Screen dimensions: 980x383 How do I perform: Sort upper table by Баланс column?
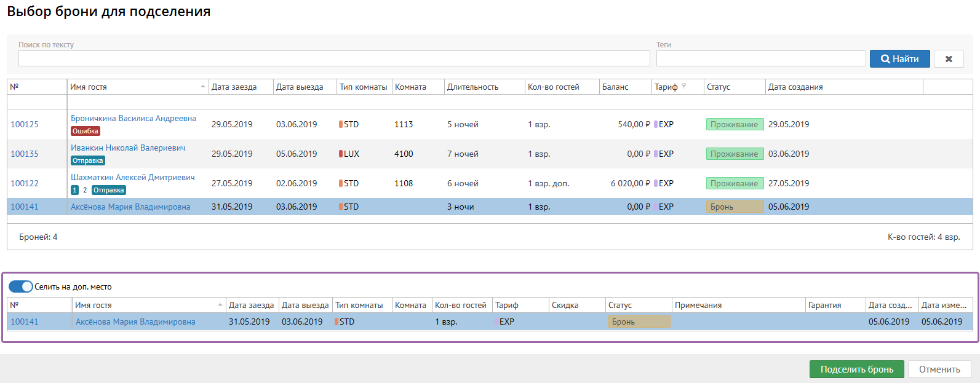(615, 87)
